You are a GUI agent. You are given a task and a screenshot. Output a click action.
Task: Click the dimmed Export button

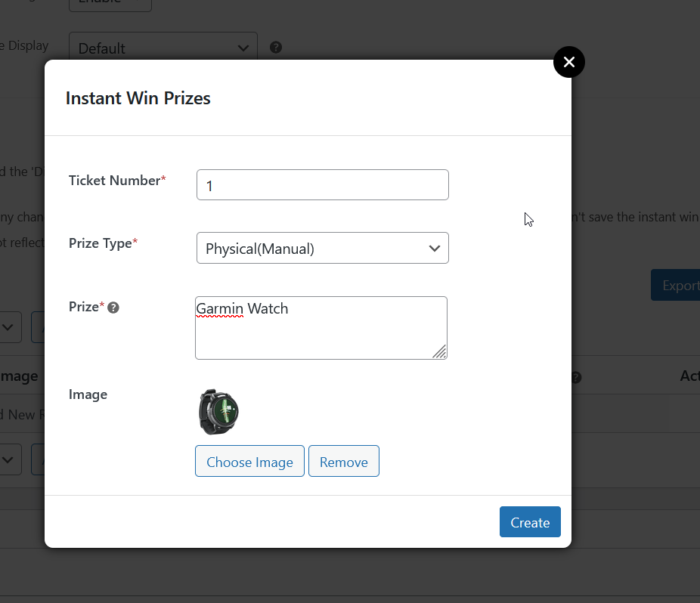pos(678,285)
